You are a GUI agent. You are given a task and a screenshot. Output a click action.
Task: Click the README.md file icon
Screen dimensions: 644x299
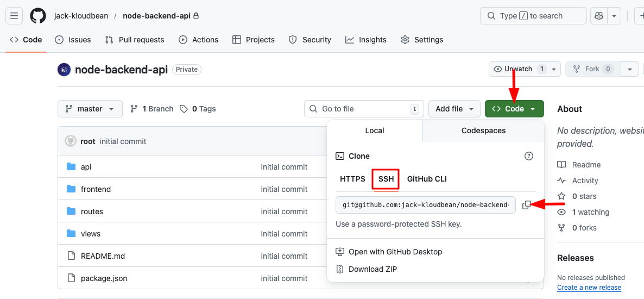point(72,256)
